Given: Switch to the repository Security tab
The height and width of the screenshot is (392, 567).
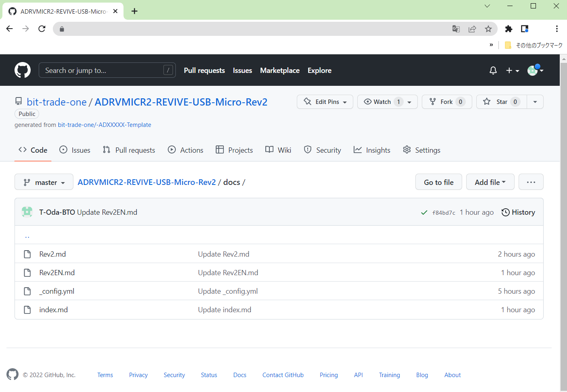Looking at the screenshot, I should tap(323, 150).
